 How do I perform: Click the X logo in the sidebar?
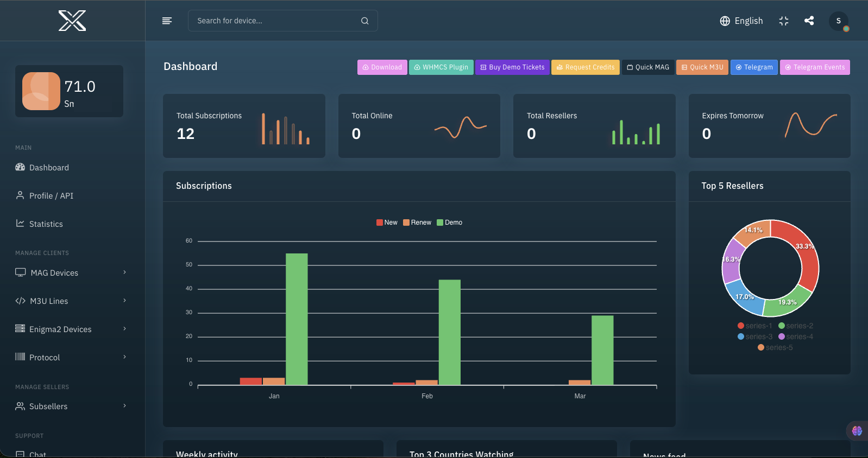click(72, 21)
